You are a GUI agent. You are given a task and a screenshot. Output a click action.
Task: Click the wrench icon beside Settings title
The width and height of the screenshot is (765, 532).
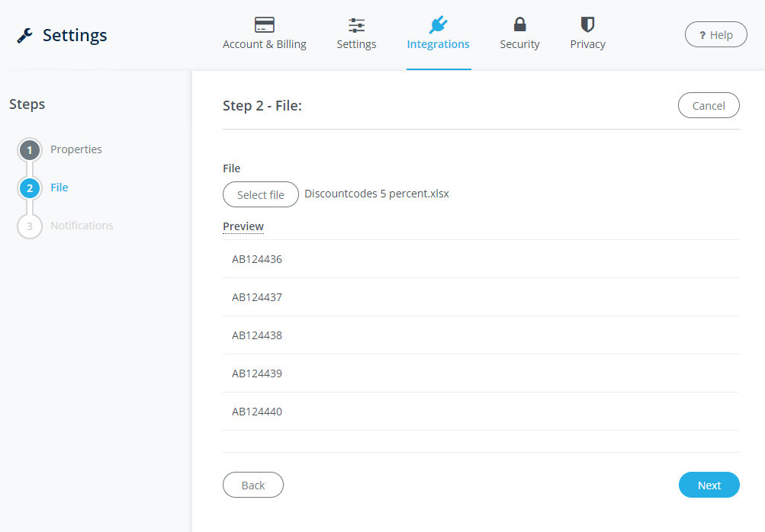[24, 34]
